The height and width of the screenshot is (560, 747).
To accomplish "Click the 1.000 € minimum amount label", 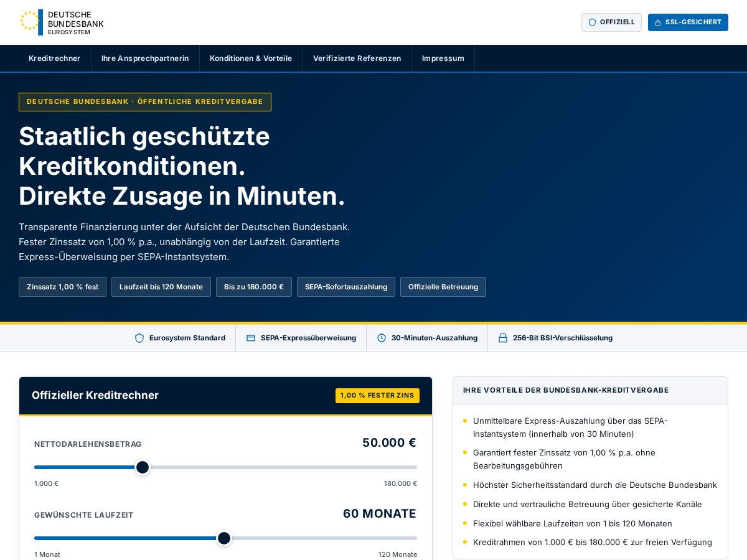I will tap(47, 483).
